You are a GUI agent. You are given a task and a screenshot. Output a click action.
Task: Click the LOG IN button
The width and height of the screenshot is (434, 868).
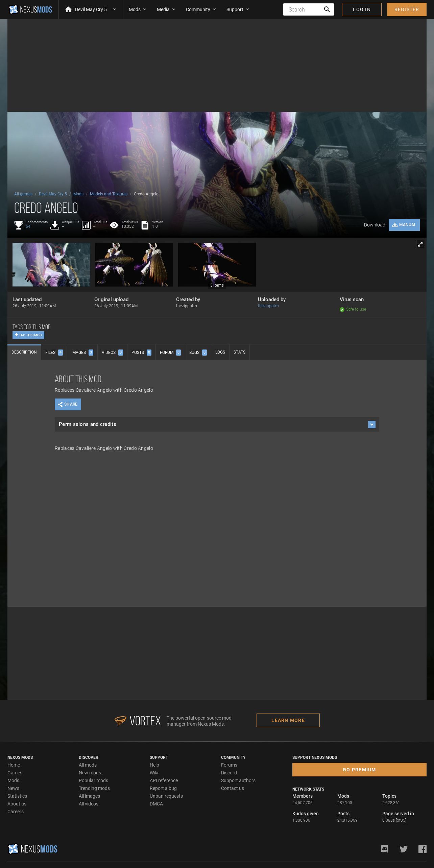click(x=362, y=9)
